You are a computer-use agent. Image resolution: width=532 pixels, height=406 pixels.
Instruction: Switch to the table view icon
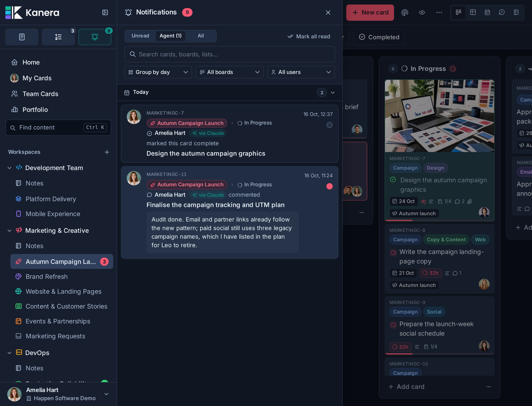tap(473, 12)
